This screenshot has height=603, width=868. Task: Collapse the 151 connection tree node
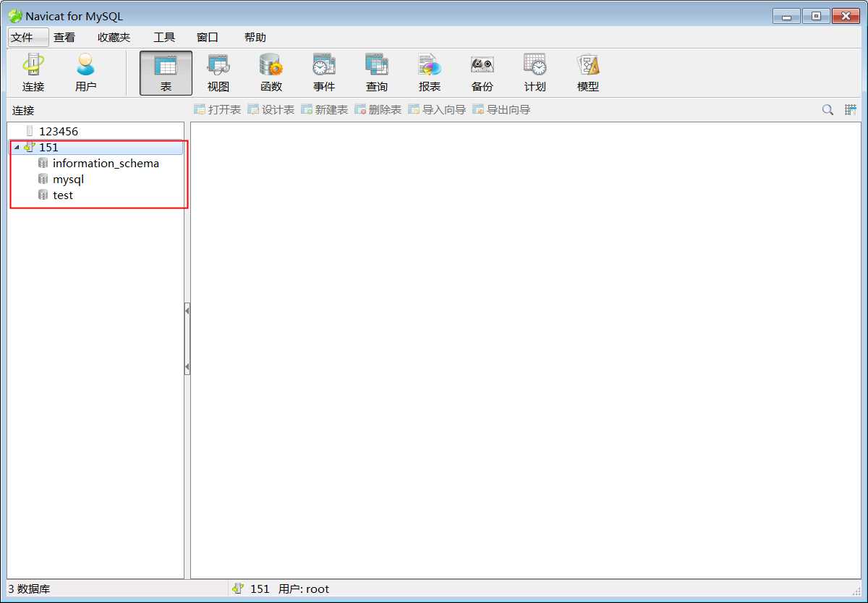(x=17, y=148)
